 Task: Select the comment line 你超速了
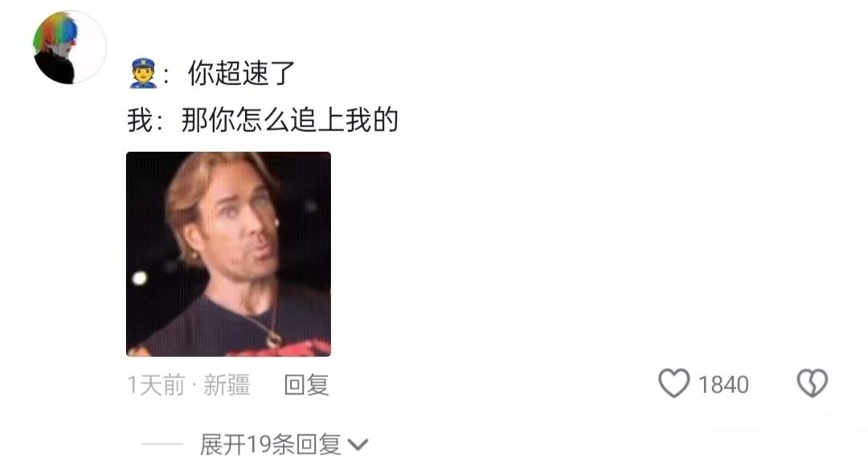click(241, 73)
